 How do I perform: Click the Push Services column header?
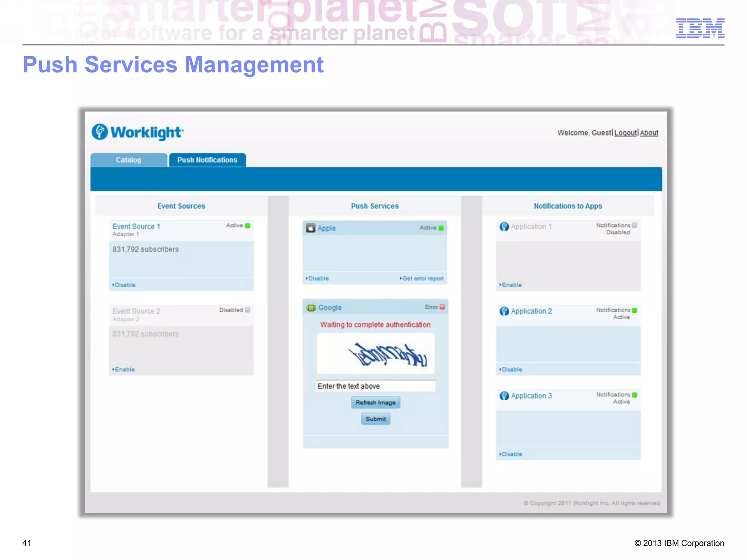375,206
